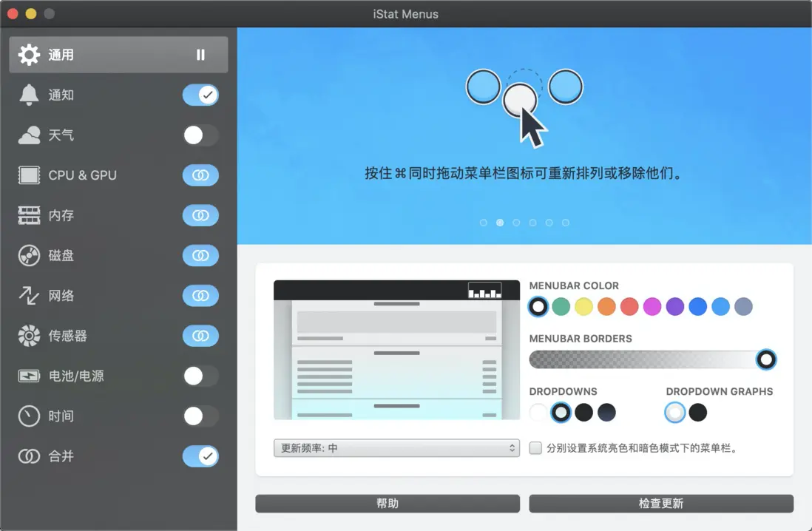The width and height of the screenshot is (812, 531).
Task: Turn off the 通知 switch
Action: point(200,95)
